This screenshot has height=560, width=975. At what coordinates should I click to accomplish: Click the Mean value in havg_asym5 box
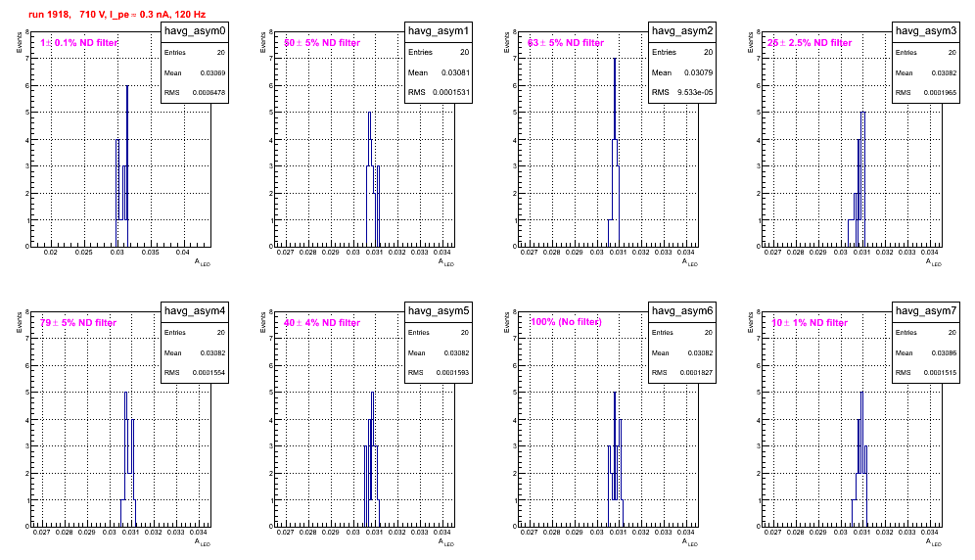456,352
